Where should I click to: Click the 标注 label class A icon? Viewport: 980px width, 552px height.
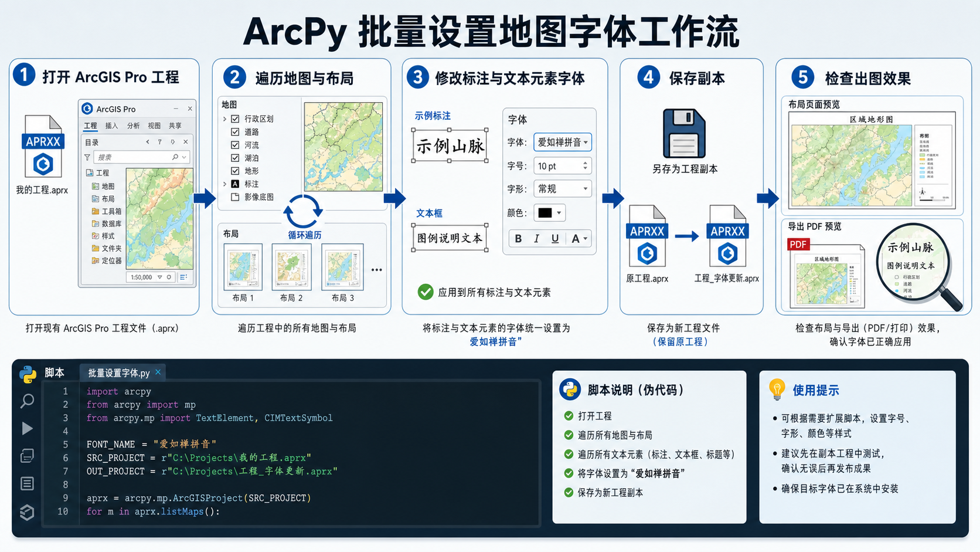tap(235, 184)
